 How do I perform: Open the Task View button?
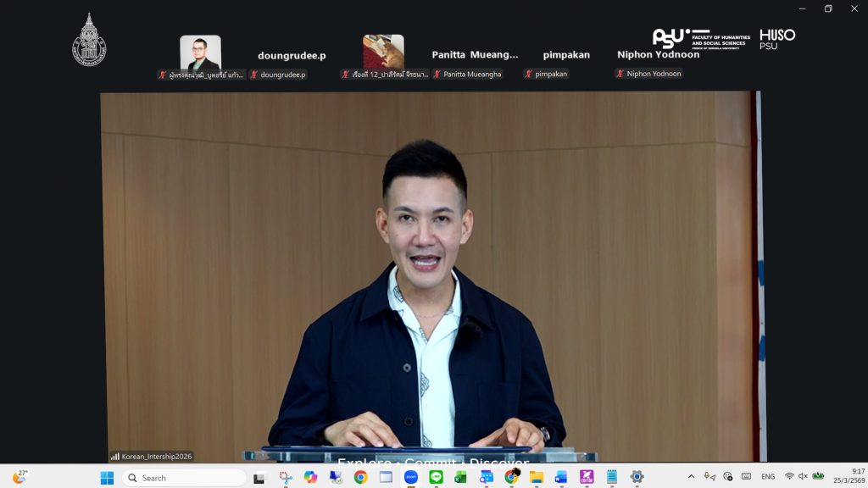[x=259, y=477]
